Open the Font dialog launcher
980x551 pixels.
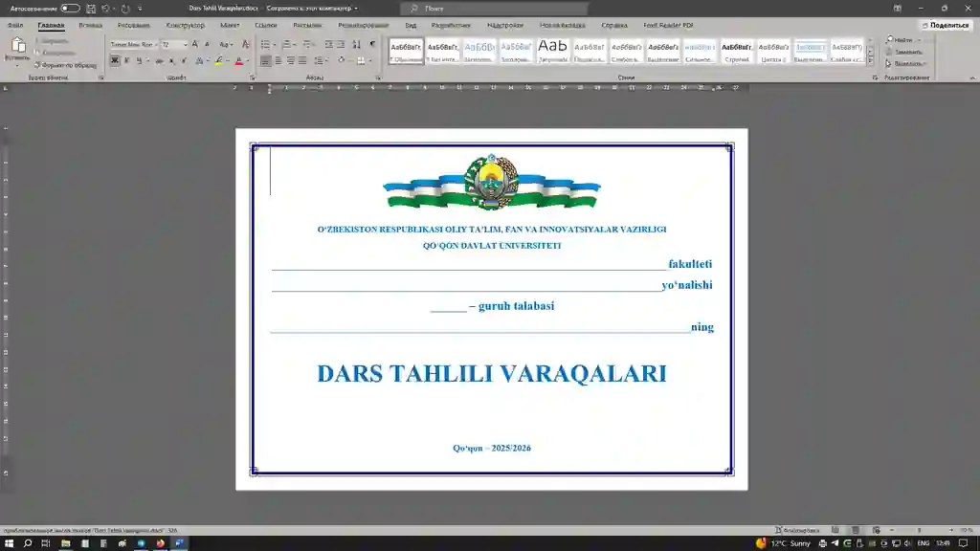252,77
